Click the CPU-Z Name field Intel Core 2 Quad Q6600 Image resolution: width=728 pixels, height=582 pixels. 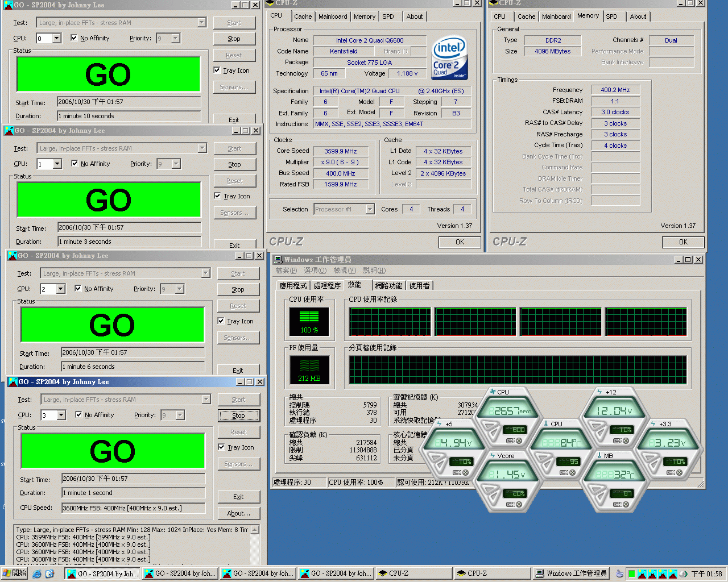(370, 40)
